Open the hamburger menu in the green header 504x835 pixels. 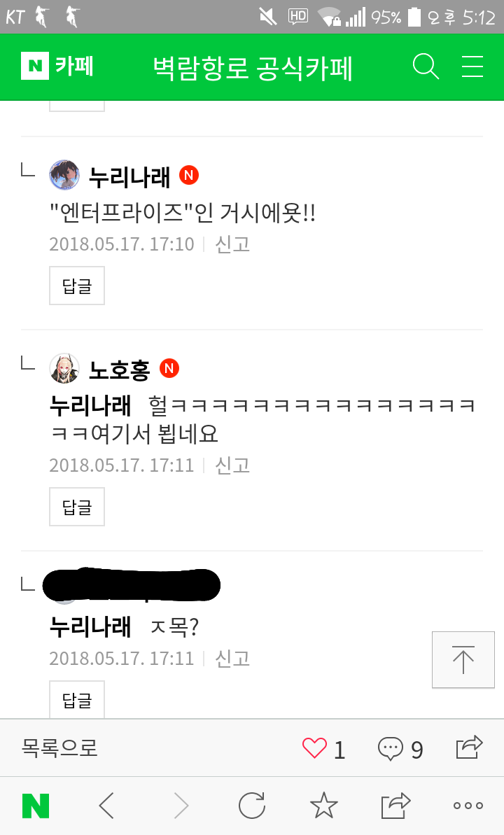click(472, 66)
